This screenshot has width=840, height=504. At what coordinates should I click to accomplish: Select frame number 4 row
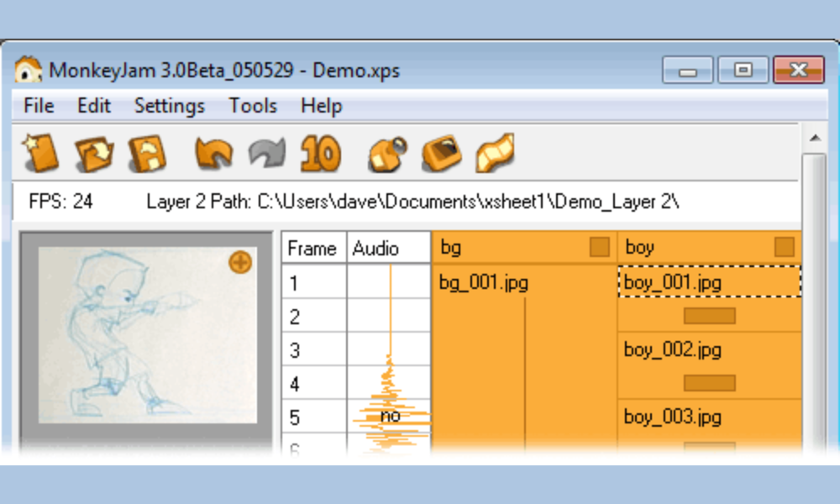(x=314, y=384)
